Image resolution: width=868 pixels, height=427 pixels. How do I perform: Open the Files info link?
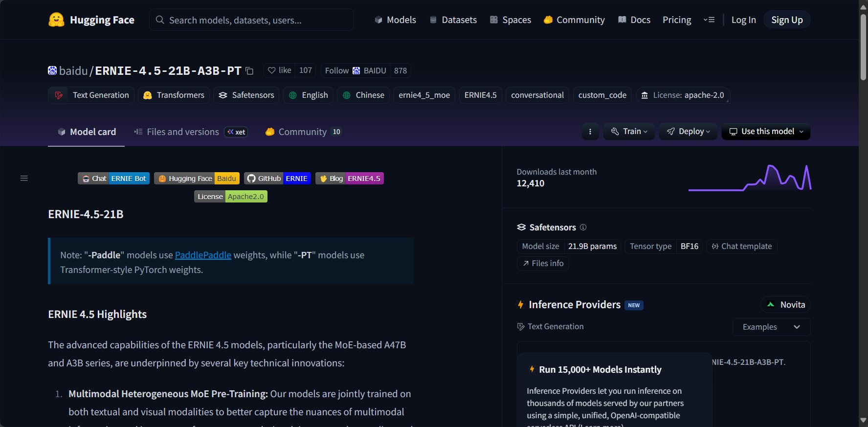[x=543, y=264]
